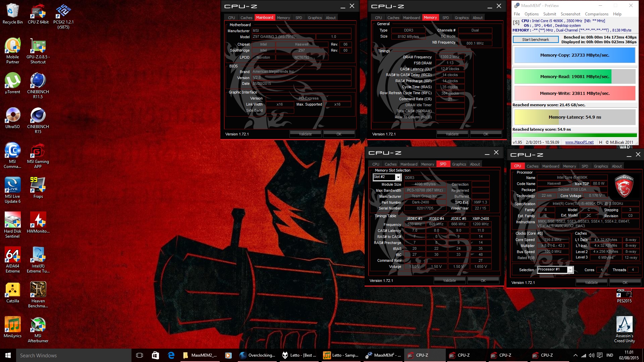Launch CPU Z 64bit desktop shortcut

coord(38,13)
